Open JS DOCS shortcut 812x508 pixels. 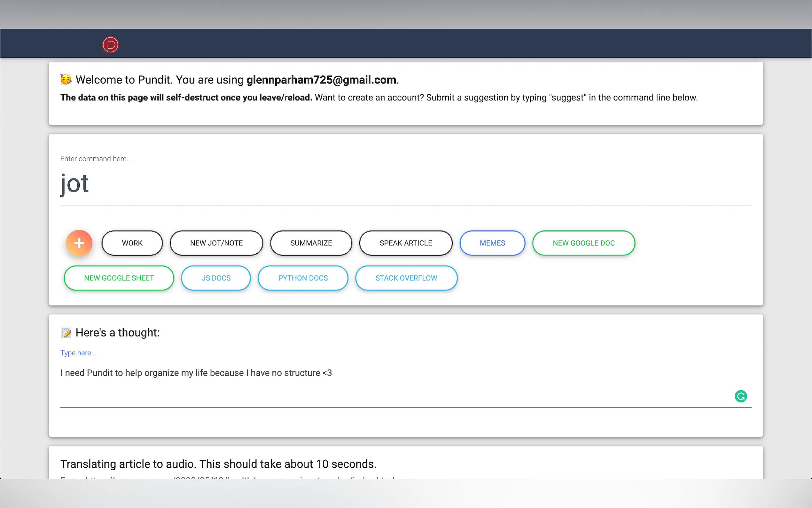(x=216, y=278)
